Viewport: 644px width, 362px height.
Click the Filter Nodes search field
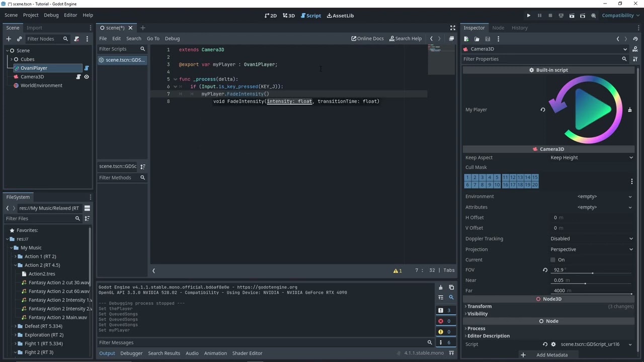(x=47, y=39)
